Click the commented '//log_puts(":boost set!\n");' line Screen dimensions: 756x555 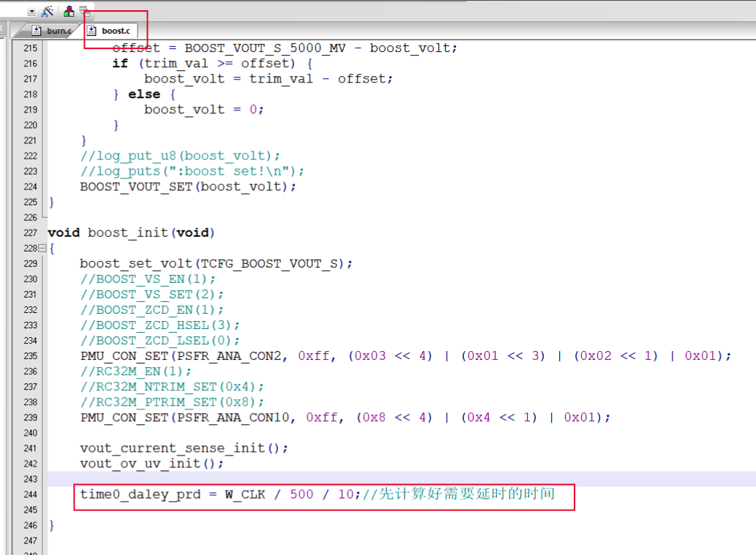(192, 172)
